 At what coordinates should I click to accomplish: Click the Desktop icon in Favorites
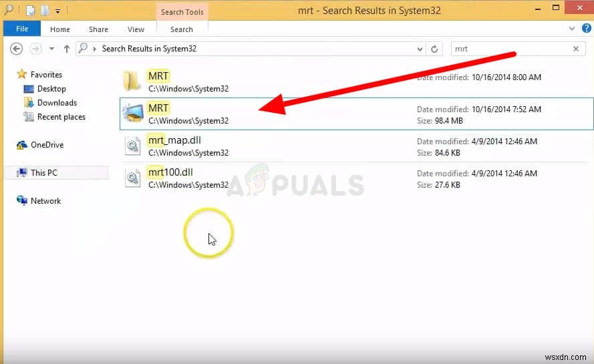[29, 89]
